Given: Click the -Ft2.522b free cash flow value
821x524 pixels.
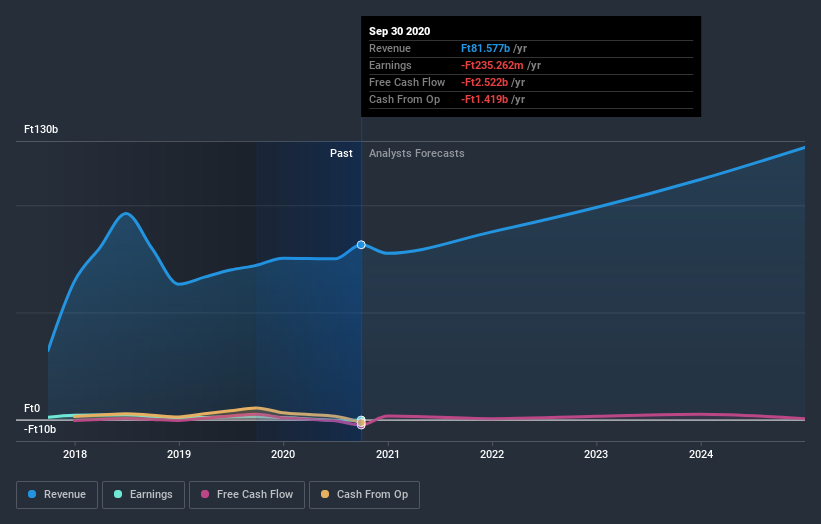Looking at the screenshot, I should pyautogui.click(x=484, y=82).
